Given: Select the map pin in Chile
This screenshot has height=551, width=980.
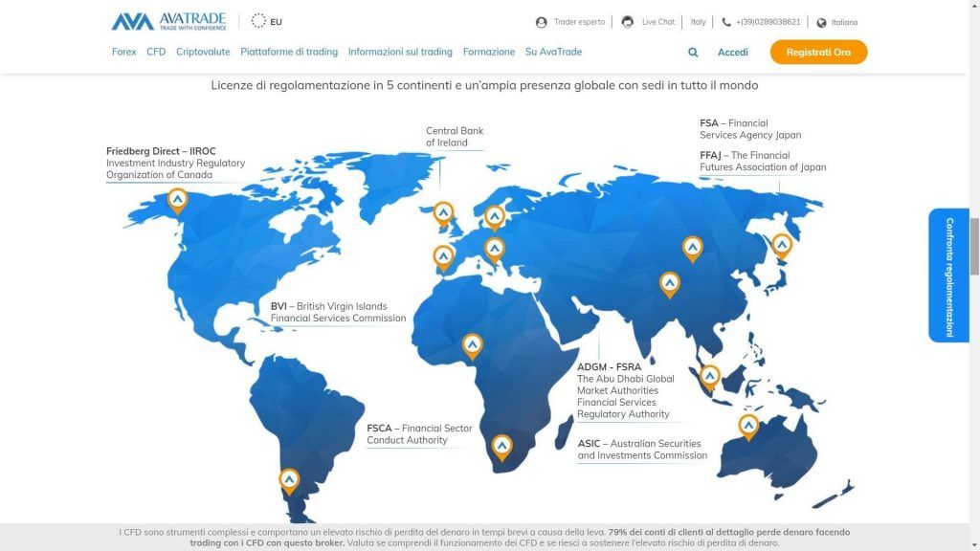Looking at the screenshot, I should click(289, 481).
